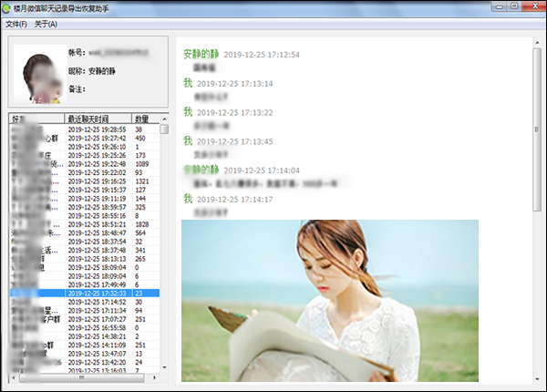Click sender name 安静的静 at 17:12:54
Image resolution: width=547 pixels, height=392 pixels.
(201, 55)
